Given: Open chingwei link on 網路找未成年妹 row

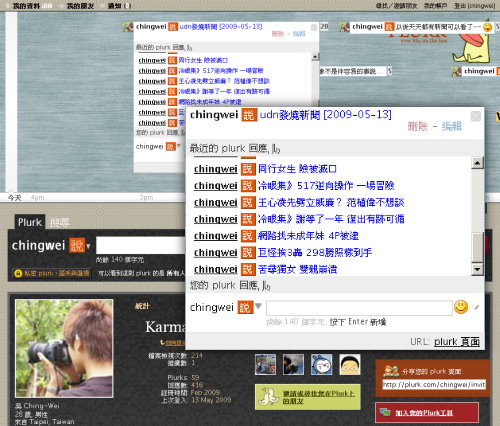Looking at the screenshot, I should click(x=215, y=236).
